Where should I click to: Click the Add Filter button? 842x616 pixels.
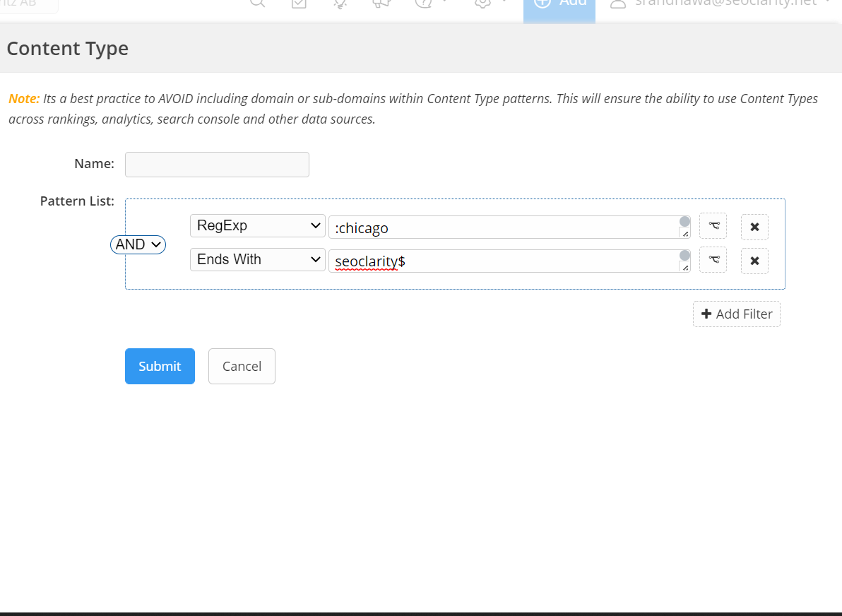tap(736, 314)
